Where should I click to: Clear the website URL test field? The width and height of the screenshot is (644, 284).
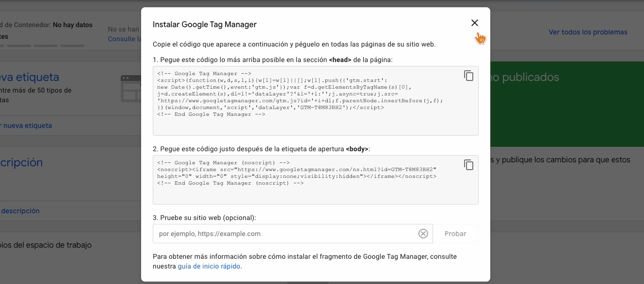click(x=423, y=234)
